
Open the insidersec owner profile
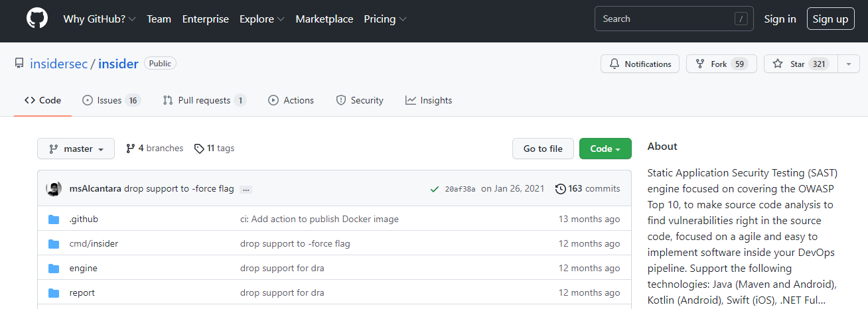[x=58, y=64]
